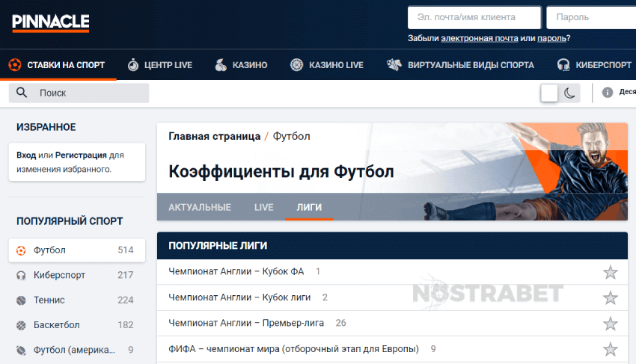Switch to dark mode with moon icon

click(x=569, y=93)
